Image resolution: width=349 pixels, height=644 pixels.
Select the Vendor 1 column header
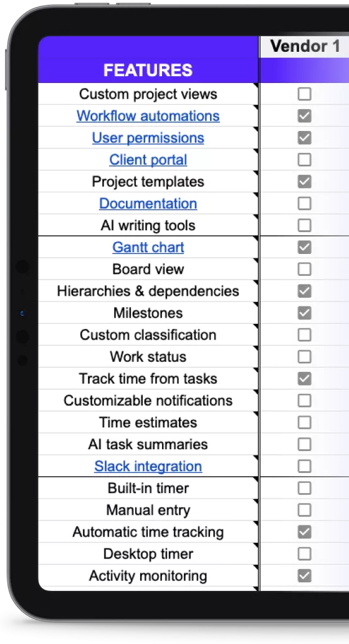pos(305,46)
